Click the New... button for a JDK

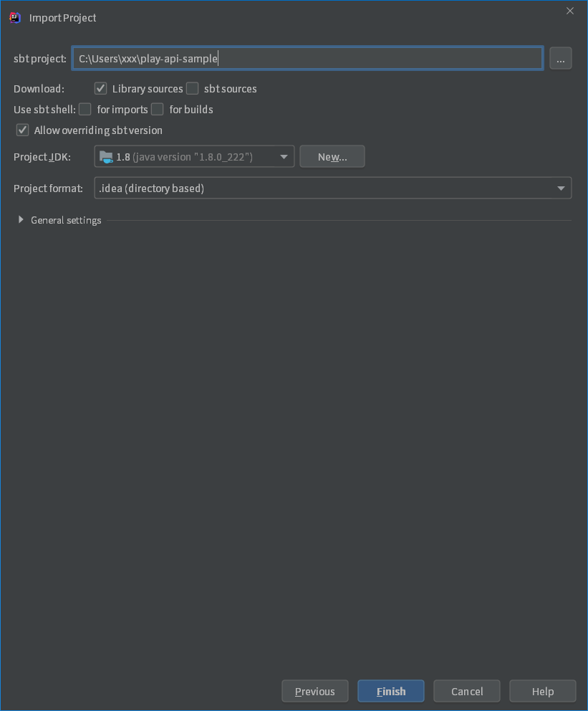(x=332, y=156)
